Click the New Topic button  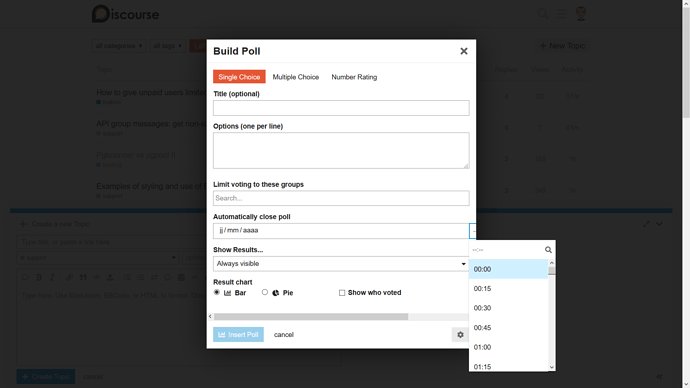coord(562,46)
